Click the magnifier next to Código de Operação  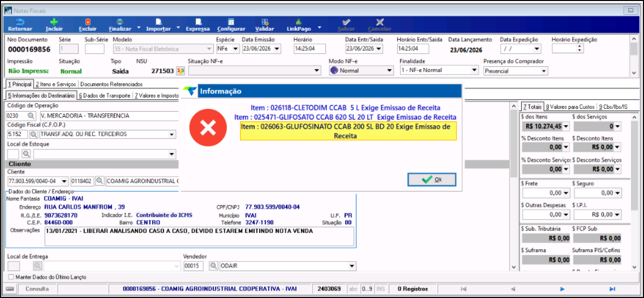(x=31, y=116)
